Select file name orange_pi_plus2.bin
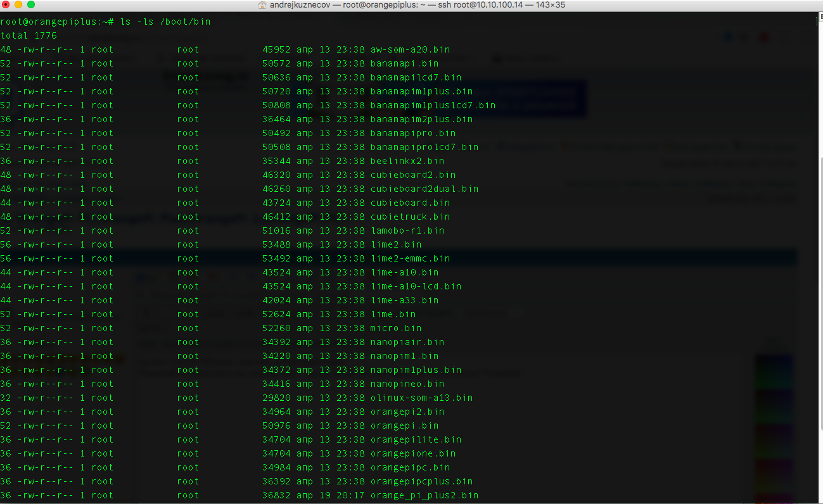 (424, 495)
